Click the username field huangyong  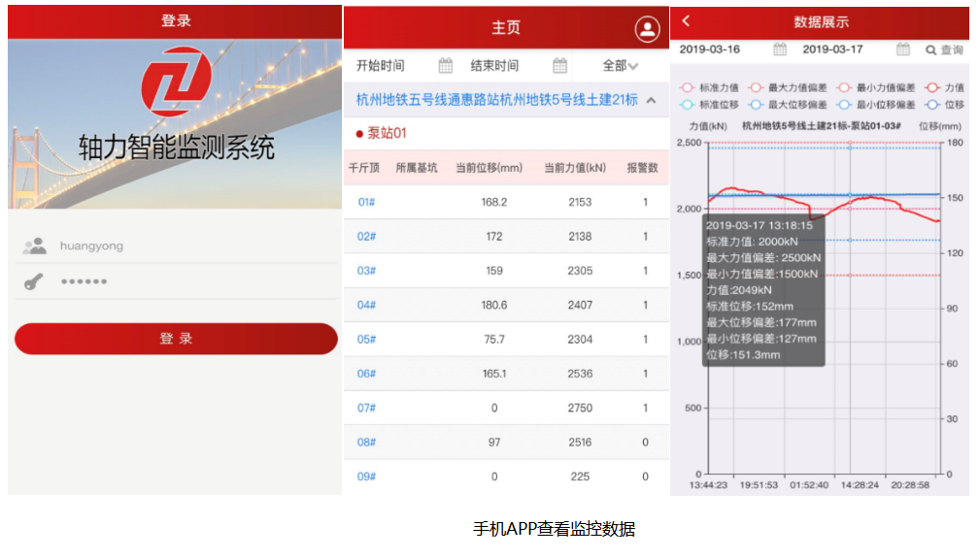(x=176, y=246)
